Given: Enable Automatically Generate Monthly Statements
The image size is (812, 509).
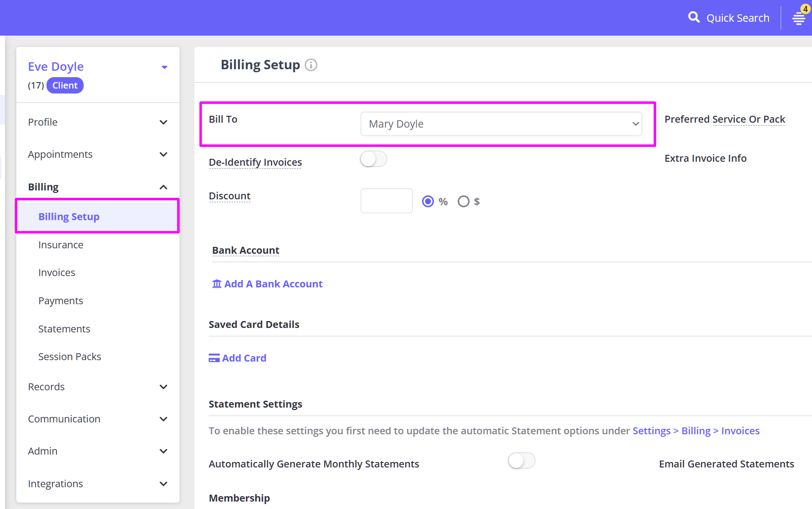Looking at the screenshot, I should click(522, 461).
